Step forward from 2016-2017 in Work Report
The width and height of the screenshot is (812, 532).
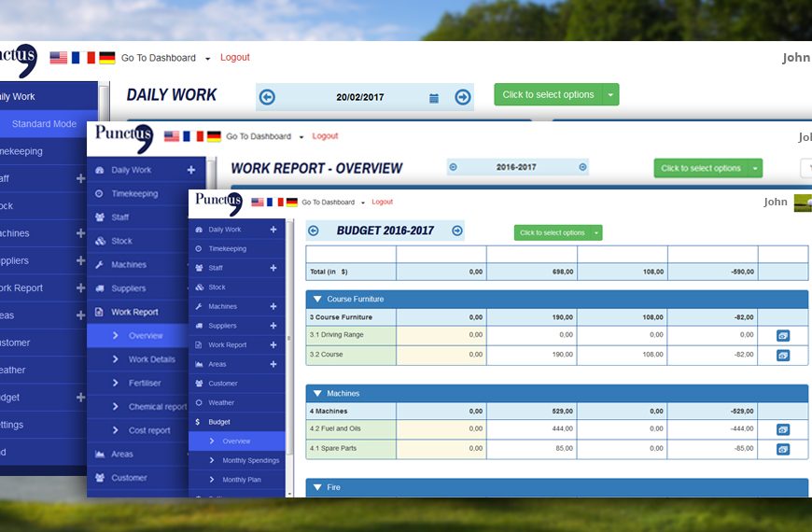[x=582, y=168]
